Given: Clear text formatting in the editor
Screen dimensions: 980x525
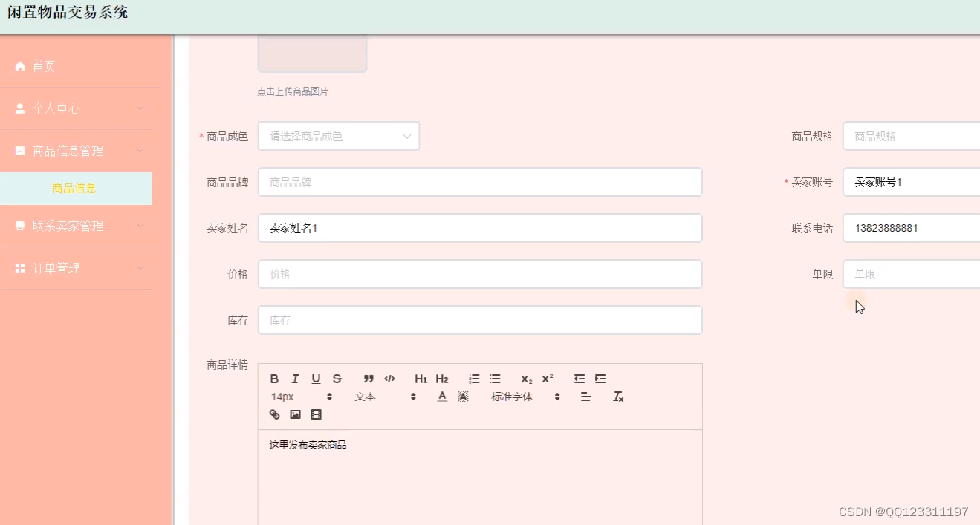Looking at the screenshot, I should 618,397.
